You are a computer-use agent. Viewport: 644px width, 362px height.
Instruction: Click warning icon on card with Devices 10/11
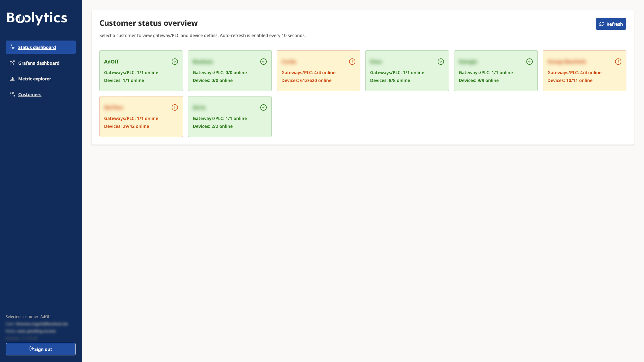coord(618,62)
